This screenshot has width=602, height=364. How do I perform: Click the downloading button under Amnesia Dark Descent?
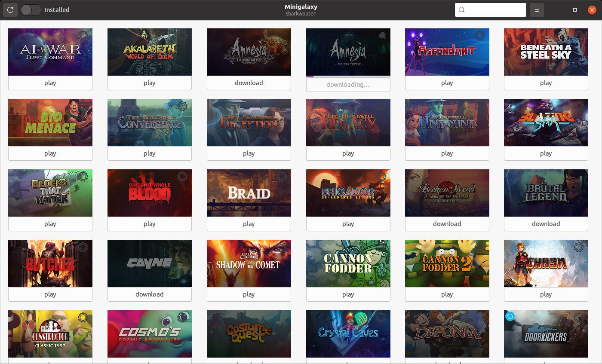[x=348, y=85]
